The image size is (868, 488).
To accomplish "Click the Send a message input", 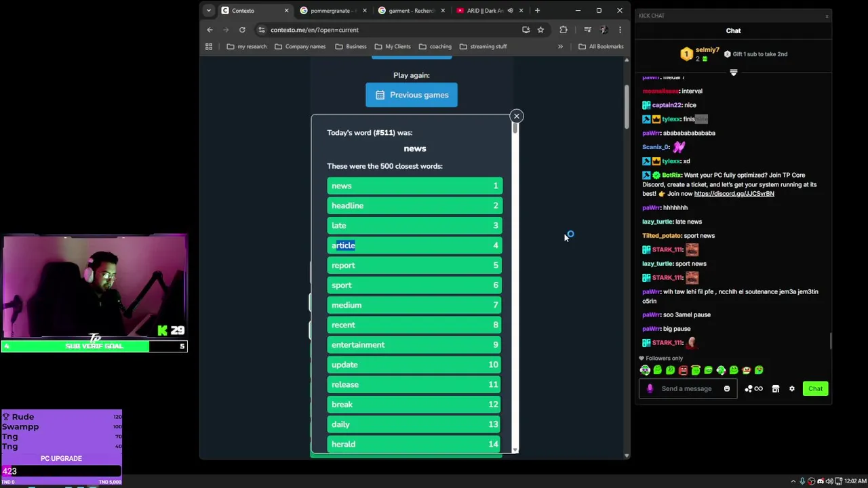I will pyautogui.click(x=686, y=389).
